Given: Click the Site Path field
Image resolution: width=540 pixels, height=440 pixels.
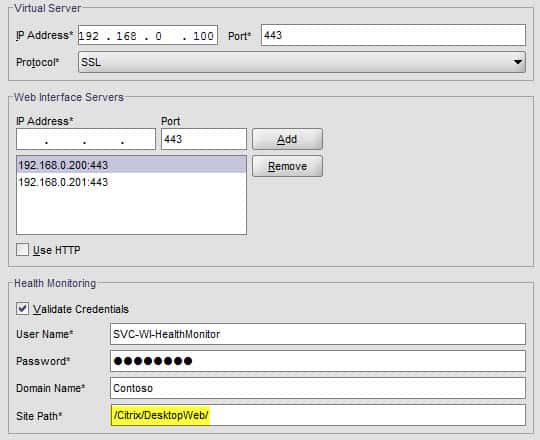Looking at the screenshot, I should point(318,415).
